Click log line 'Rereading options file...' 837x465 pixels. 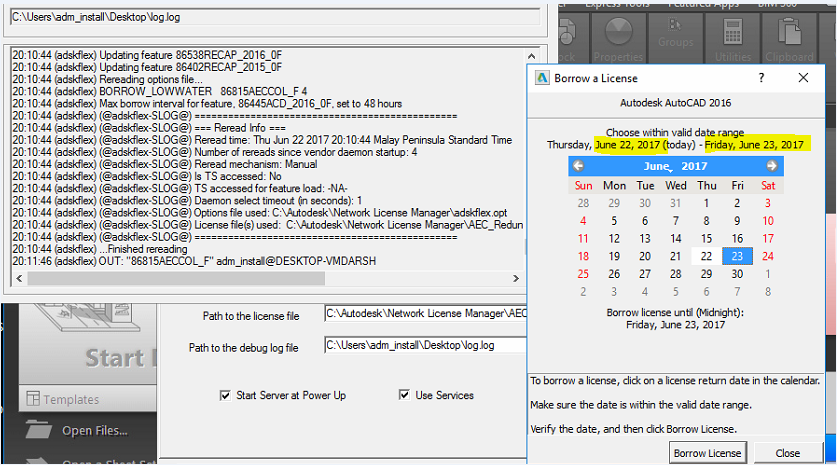click(107, 80)
